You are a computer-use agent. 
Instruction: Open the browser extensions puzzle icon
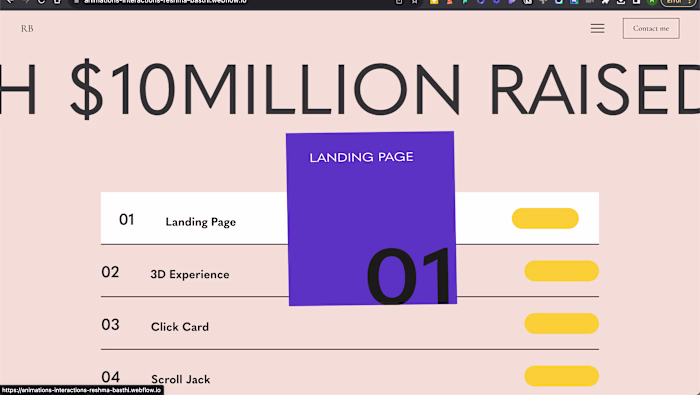(605, 2)
